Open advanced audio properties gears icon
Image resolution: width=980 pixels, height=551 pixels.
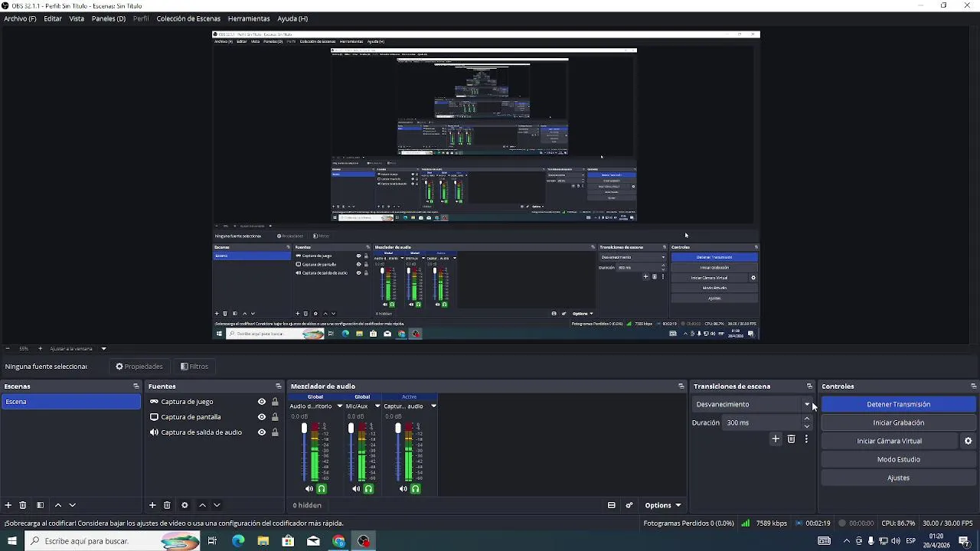tap(629, 505)
